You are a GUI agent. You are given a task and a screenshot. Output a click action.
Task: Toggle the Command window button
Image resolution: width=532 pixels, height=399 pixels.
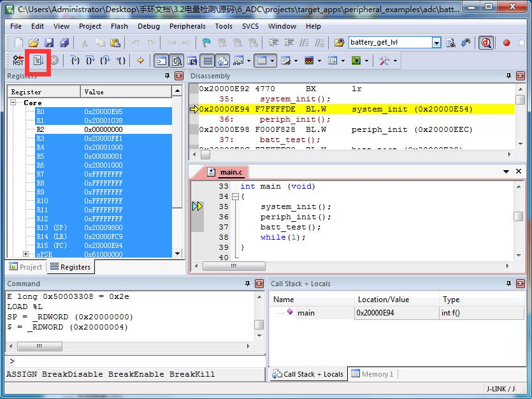tap(161, 61)
